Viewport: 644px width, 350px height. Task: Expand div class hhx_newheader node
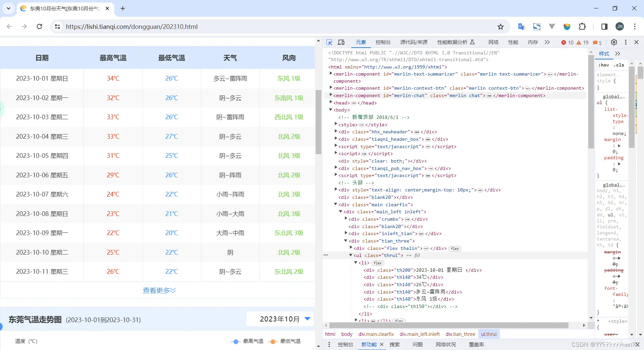336,131
